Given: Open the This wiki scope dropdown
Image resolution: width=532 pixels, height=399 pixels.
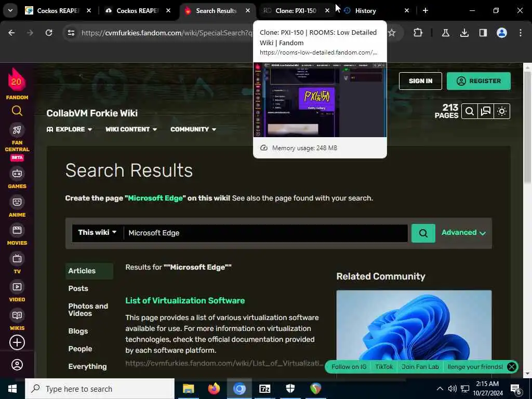Looking at the screenshot, I should coord(97,232).
